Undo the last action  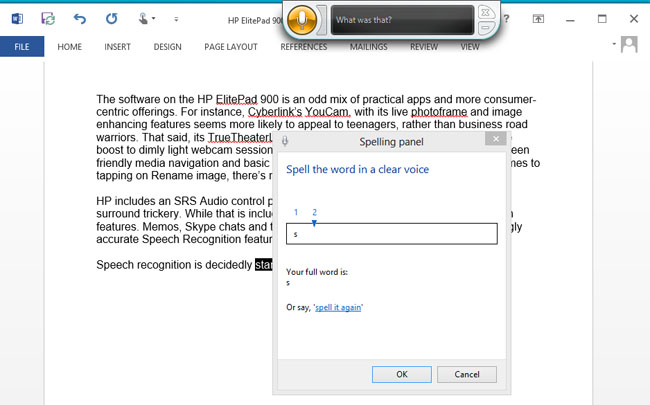80,19
